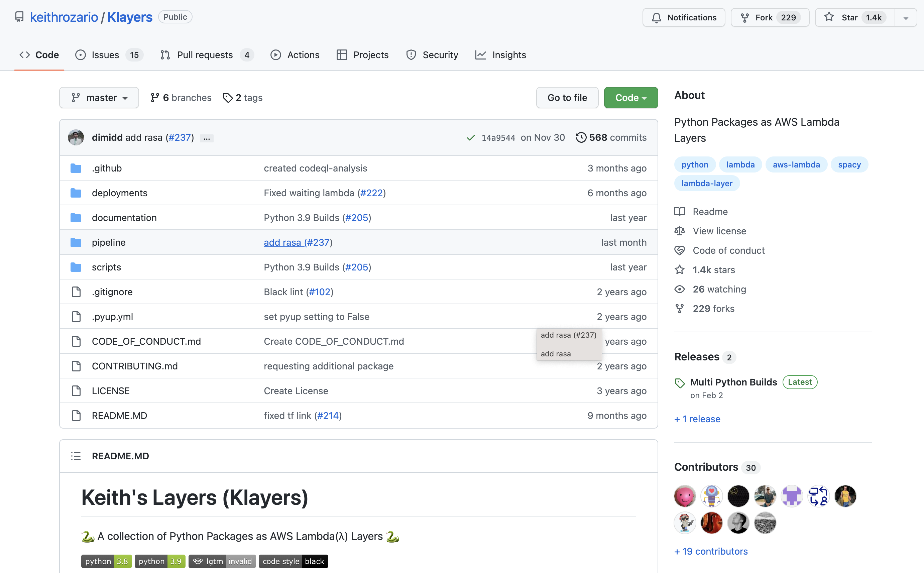Open the purple pixel contributor avatar
Image resolution: width=924 pixels, height=573 pixels.
(x=792, y=496)
